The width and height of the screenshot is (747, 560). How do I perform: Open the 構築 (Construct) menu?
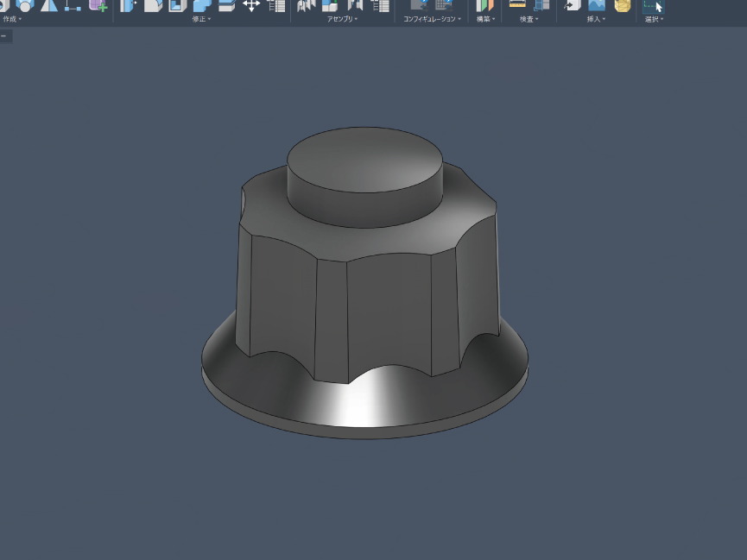click(486, 19)
